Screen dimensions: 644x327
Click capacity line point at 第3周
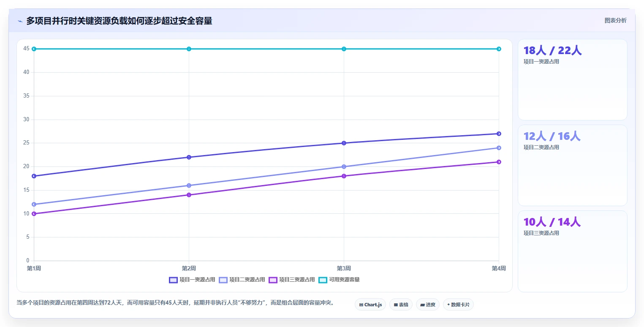344,49
